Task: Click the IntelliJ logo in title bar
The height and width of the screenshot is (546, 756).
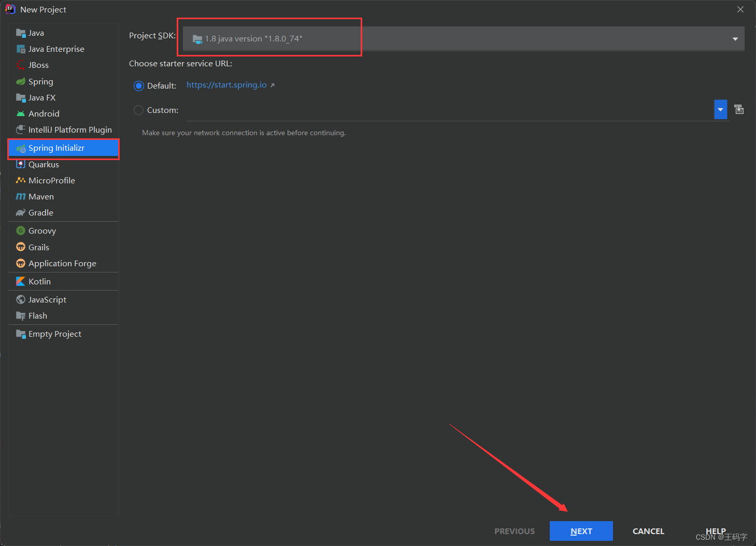Action: click(10, 9)
